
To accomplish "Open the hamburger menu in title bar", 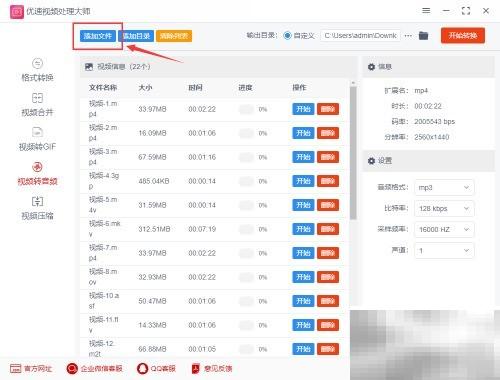I will pos(426,11).
